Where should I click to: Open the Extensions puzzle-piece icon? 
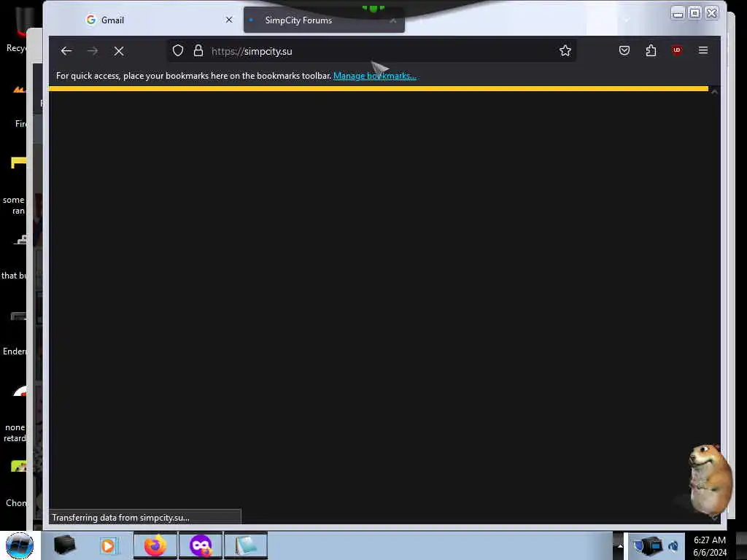coord(651,50)
